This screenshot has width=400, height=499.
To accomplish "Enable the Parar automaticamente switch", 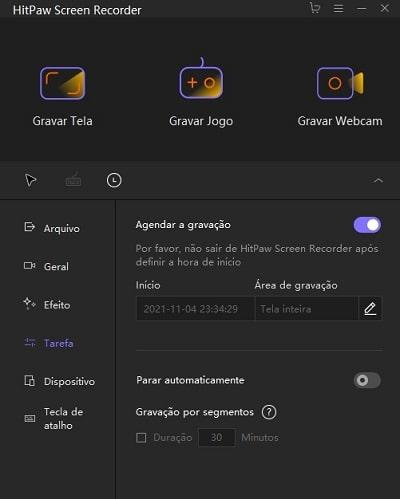I will tap(367, 380).
